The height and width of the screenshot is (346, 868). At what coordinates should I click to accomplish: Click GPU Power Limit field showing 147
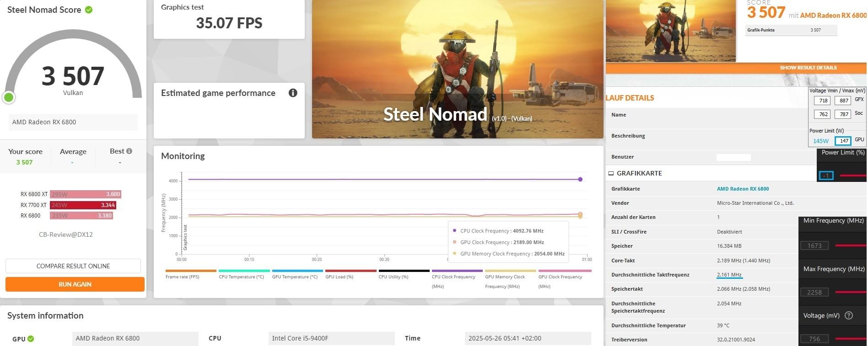pyautogui.click(x=843, y=141)
